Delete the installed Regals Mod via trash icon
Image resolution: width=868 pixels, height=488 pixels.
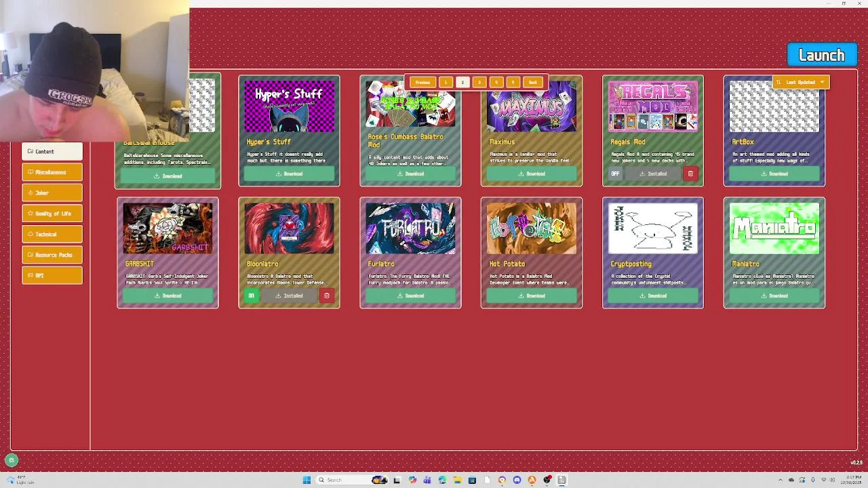690,174
